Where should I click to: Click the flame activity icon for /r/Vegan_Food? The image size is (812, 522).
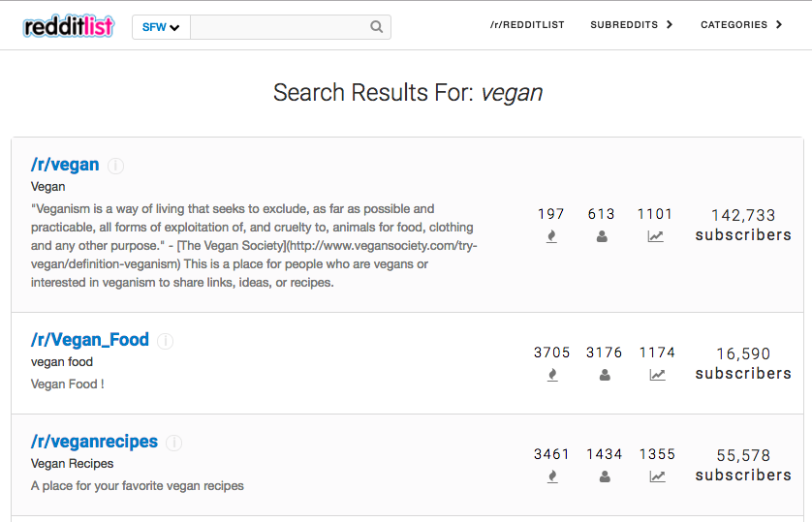pyautogui.click(x=552, y=375)
